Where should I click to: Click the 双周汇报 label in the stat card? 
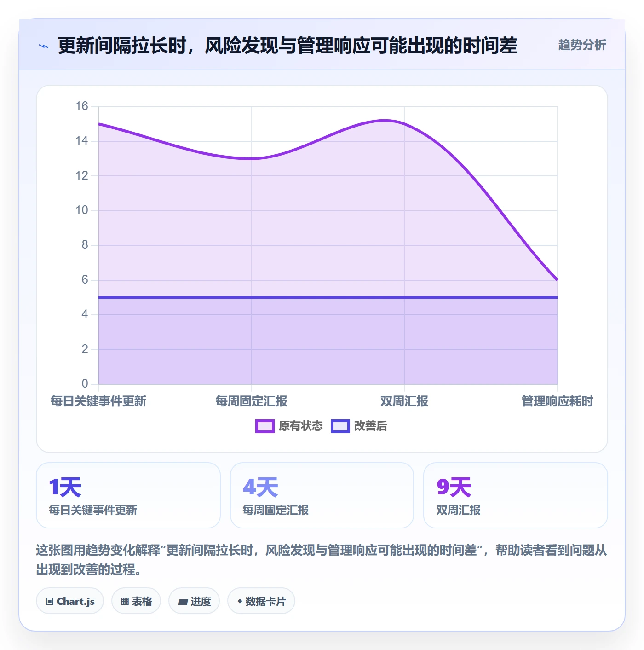[x=458, y=510]
